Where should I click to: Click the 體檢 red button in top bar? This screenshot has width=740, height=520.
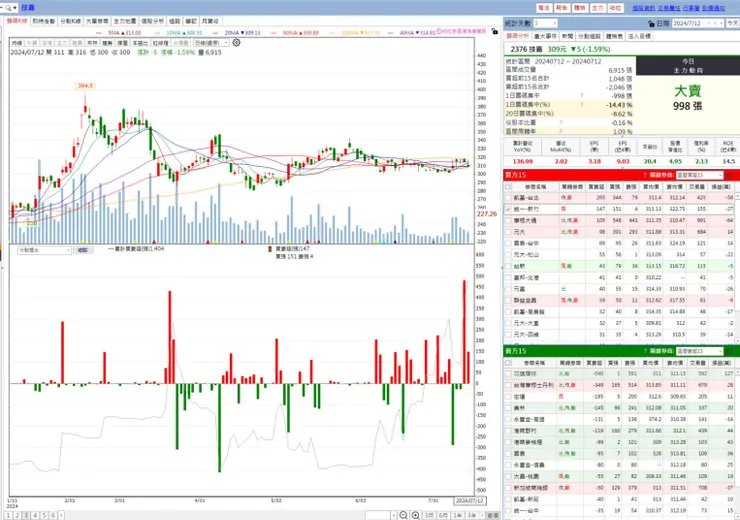(x=580, y=8)
